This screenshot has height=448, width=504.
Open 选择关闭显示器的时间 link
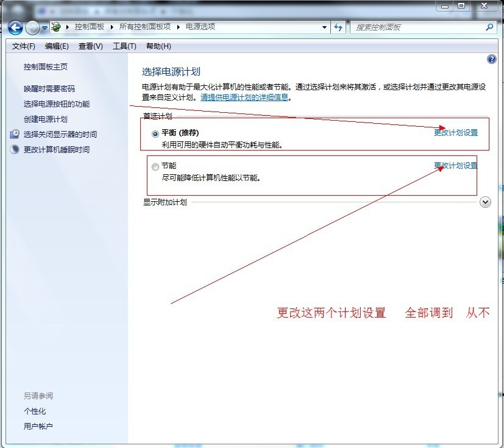60,134
